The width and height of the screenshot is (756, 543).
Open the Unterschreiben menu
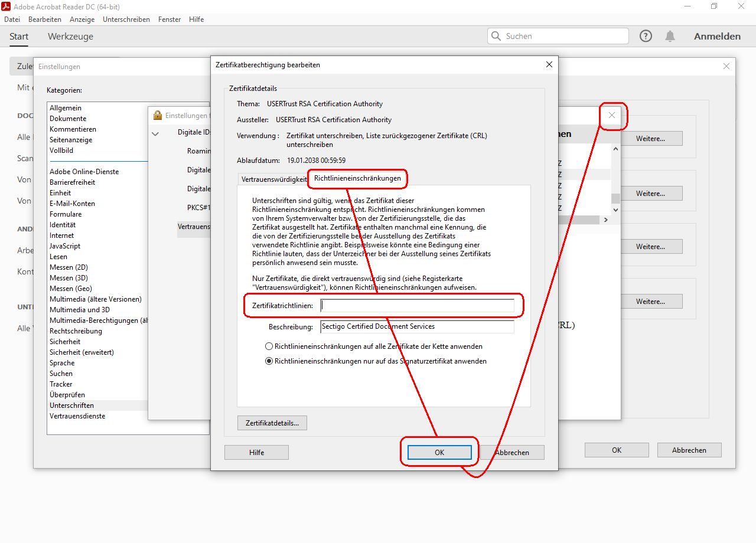pos(126,19)
